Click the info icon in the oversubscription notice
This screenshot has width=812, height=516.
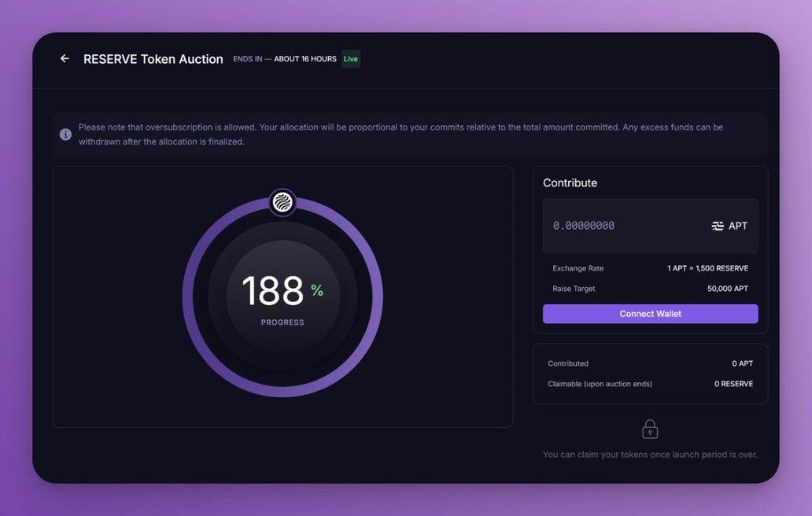tap(66, 135)
